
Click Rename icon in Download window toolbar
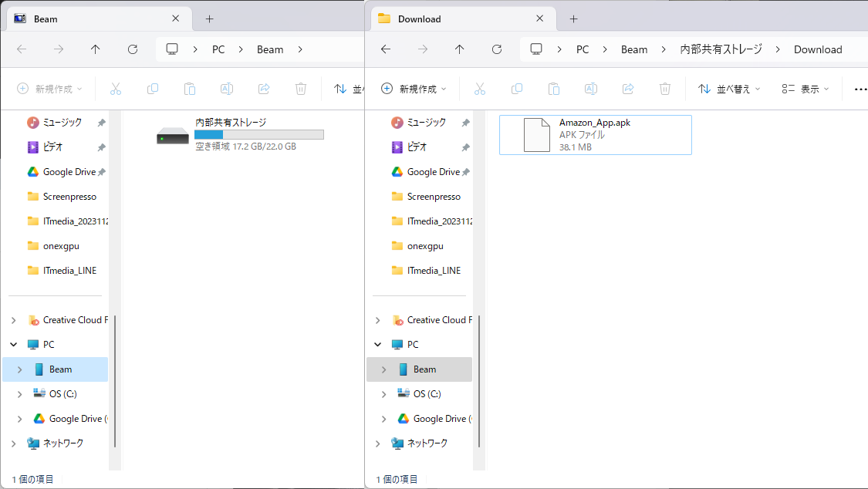pyautogui.click(x=591, y=89)
